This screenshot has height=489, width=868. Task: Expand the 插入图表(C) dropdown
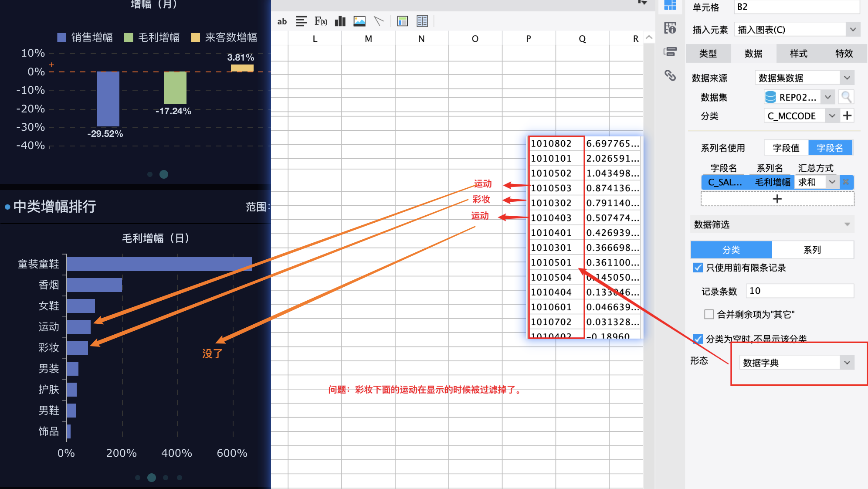pos(797,30)
